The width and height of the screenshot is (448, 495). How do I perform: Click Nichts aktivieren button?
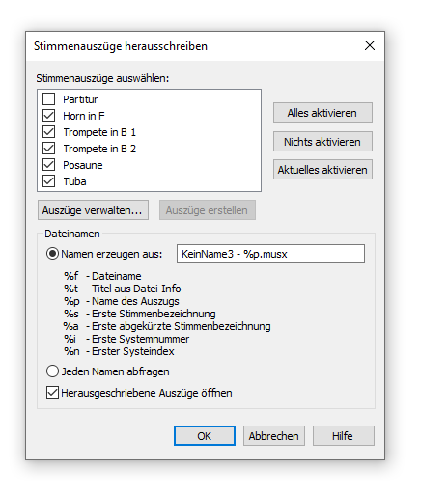click(x=322, y=141)
